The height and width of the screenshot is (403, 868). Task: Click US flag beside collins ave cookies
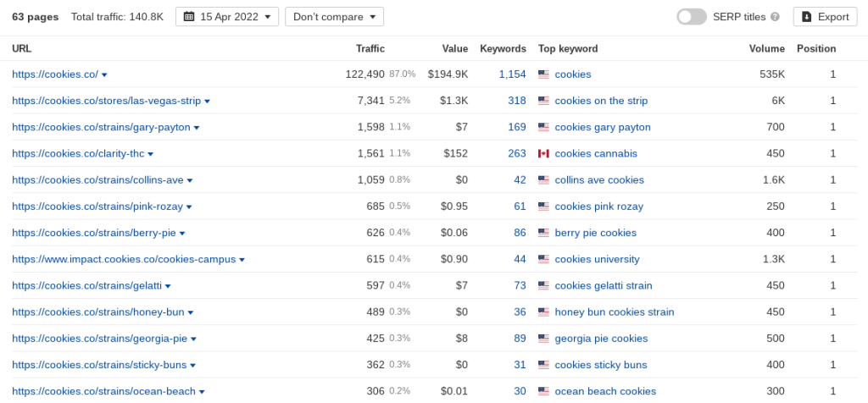[x=543, y=180]
